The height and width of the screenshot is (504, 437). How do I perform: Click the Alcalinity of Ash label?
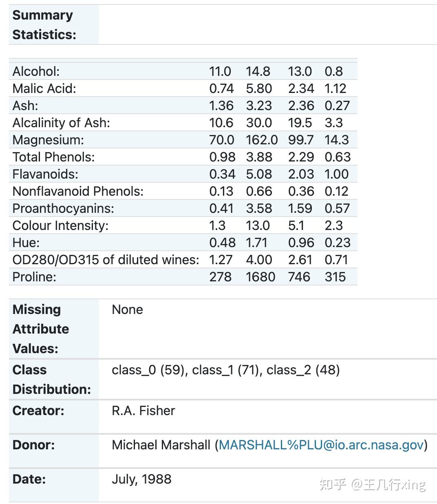tap(61, 123)
